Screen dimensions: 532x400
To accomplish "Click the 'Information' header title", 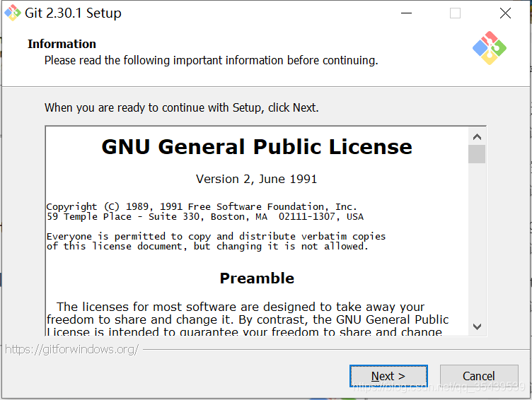I will [62, 44].
